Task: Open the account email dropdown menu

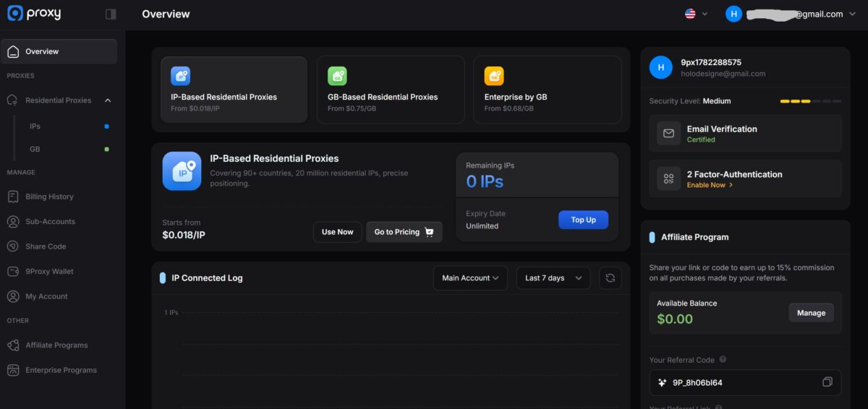Action: click(851, 14)
